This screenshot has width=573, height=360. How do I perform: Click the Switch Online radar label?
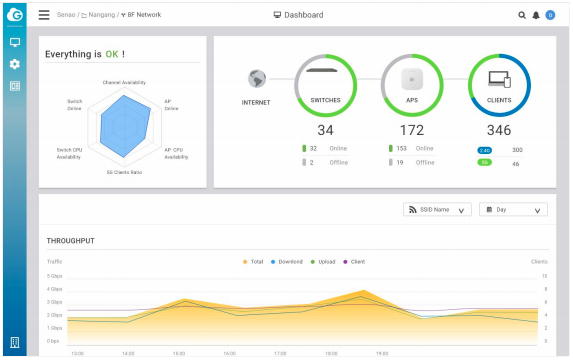pyautogui.click(x=75, y=105)
